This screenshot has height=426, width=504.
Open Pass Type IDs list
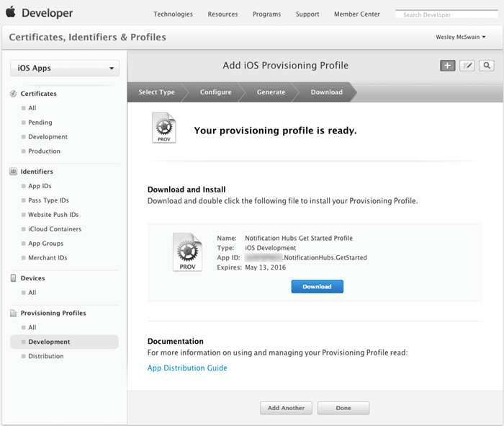click(x=48, y=200)
